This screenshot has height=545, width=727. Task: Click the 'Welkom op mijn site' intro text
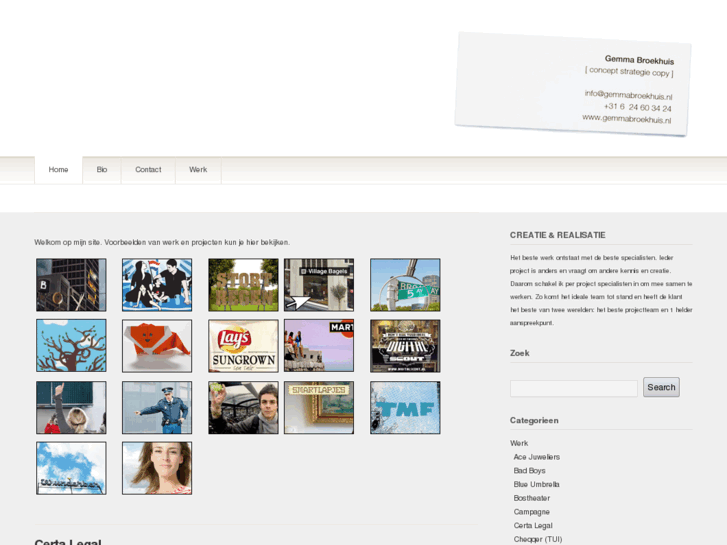click(162, 242)
